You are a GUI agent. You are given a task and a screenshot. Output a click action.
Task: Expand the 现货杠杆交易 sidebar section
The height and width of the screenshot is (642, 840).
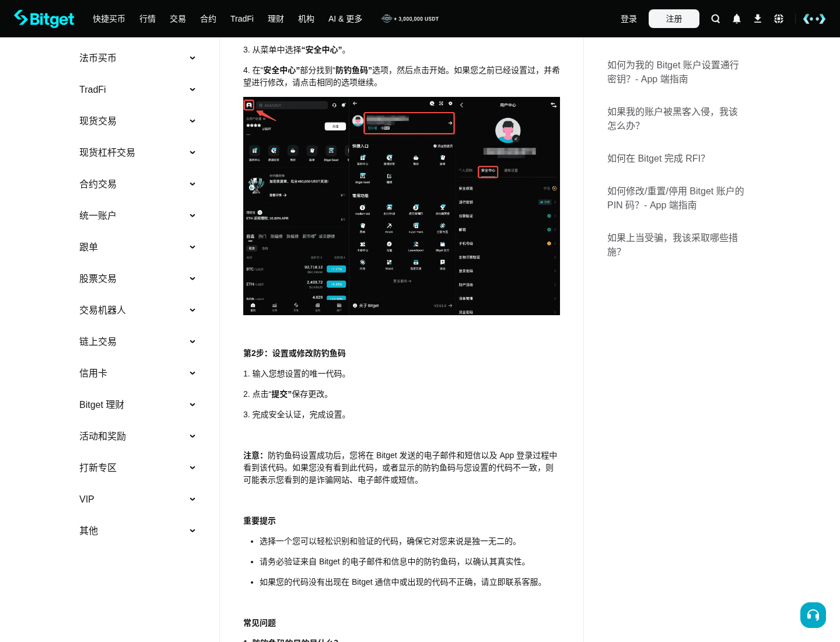pos(138,152)
